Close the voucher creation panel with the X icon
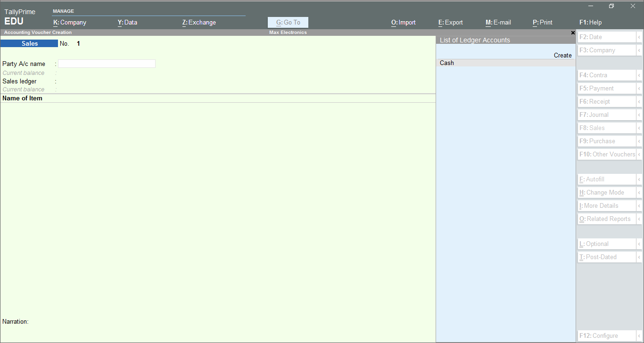This screenshot has height=343, width=644. (573, 33)
